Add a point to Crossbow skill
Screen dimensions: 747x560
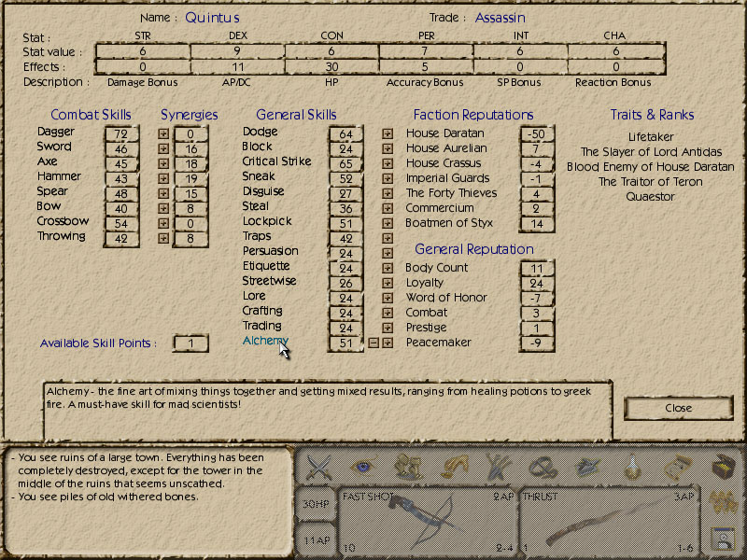coord(164,223)
